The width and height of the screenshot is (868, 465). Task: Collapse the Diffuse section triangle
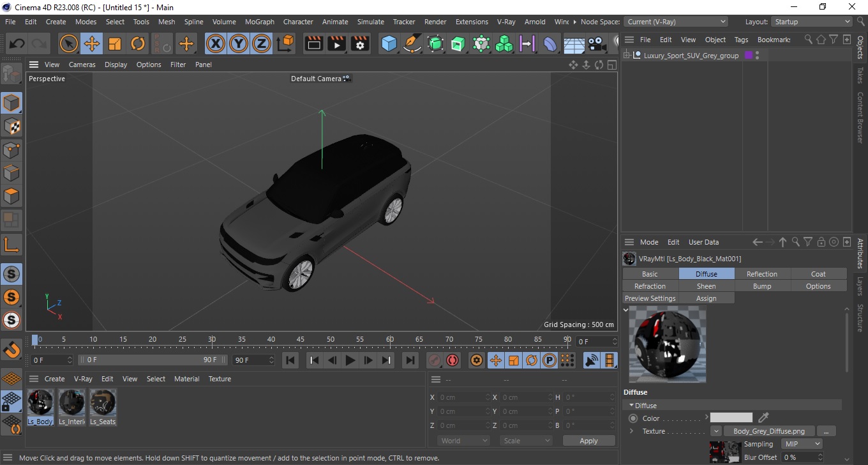pyautogui.click(x=631, y=406)
